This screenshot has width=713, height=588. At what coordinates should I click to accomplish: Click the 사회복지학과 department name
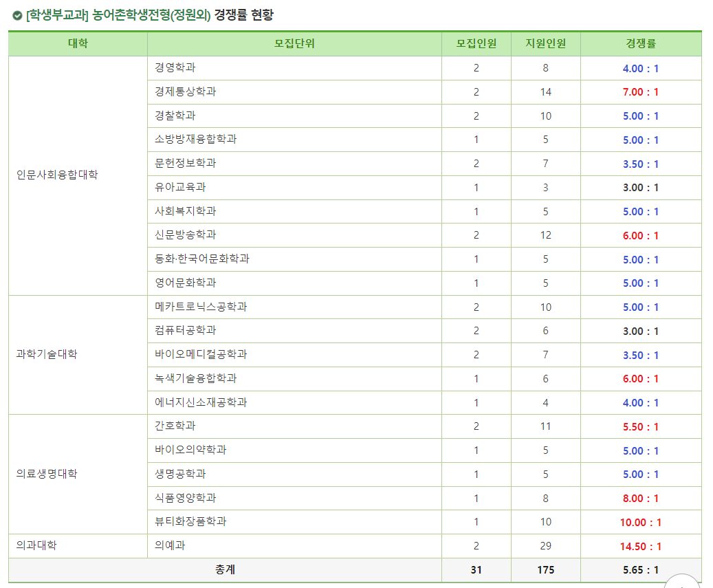tap(186, 211)
